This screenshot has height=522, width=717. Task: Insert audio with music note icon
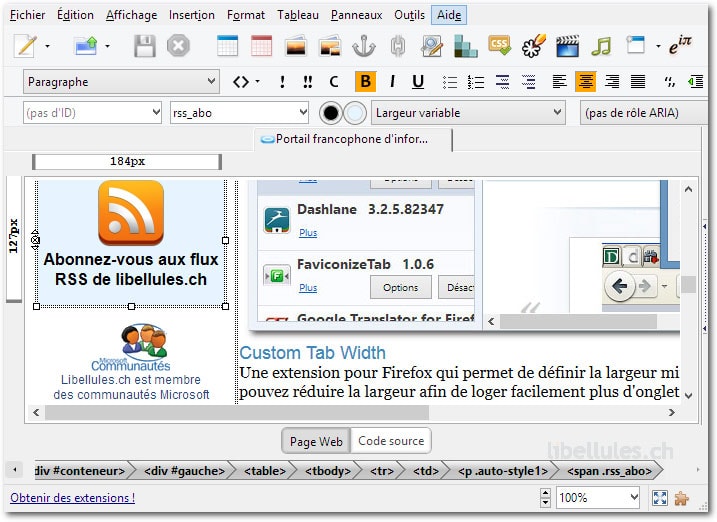601,46
